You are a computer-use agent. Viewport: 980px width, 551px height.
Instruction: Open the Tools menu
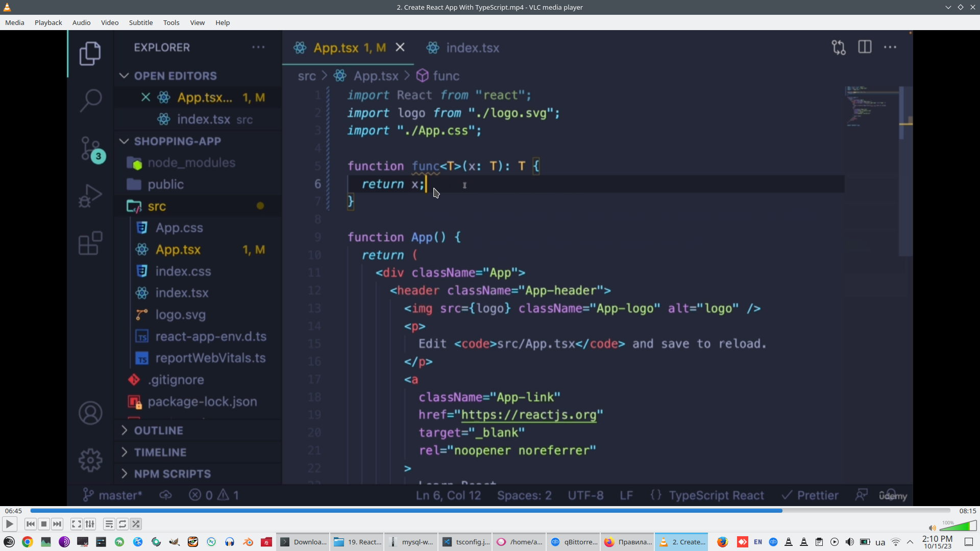(171, 22)
